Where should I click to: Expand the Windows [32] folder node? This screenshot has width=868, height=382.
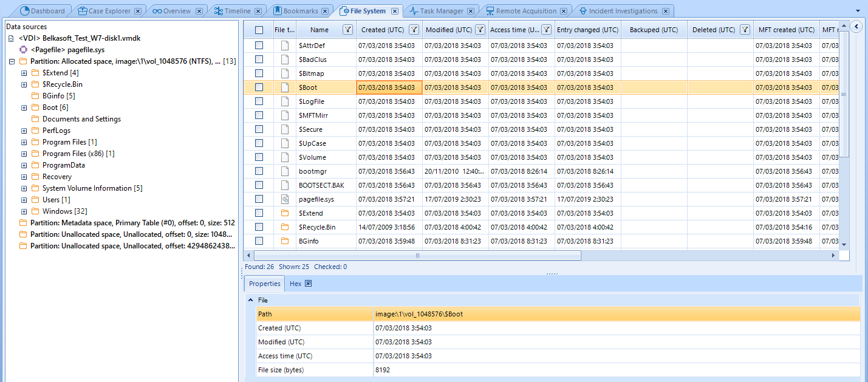24,211
